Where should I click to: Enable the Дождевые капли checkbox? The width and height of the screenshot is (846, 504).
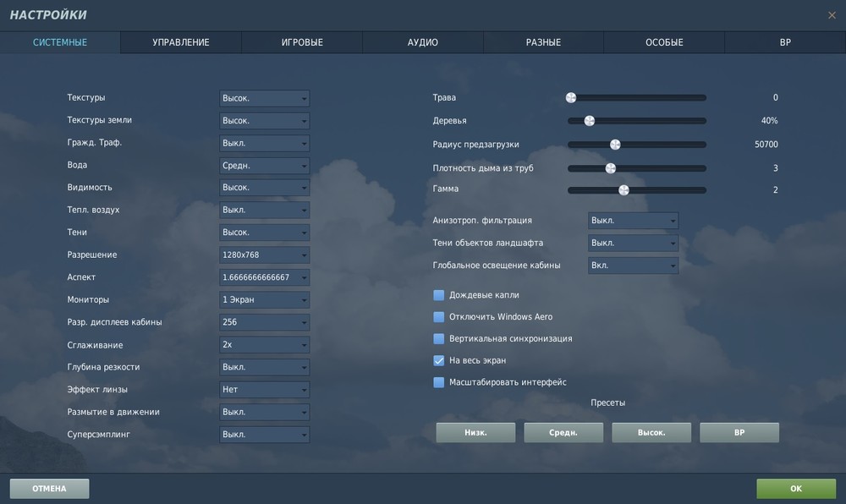tap(438, 295)
